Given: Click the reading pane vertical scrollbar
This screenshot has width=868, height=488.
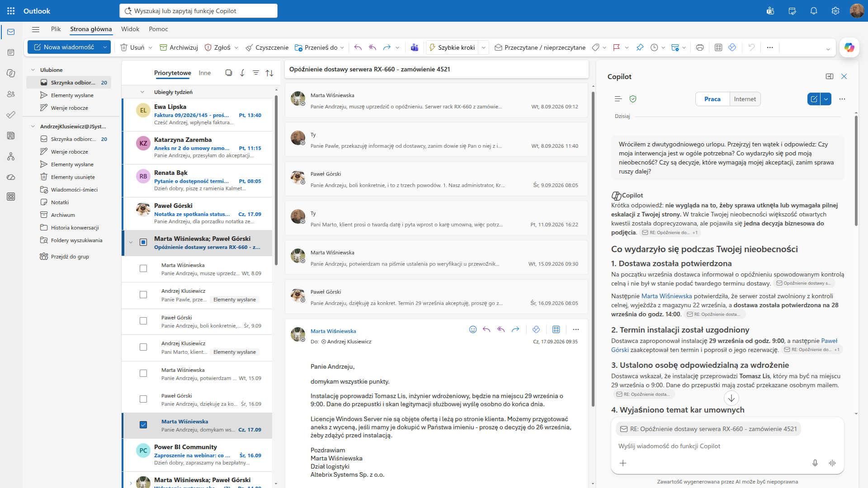Looking at the screenshot, I should click(593, 249).
